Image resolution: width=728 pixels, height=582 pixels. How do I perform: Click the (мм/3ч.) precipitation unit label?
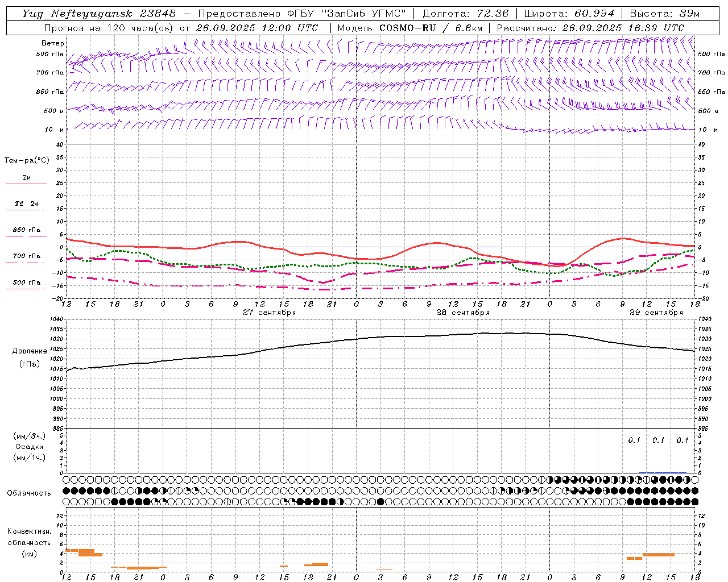(29, 436)
